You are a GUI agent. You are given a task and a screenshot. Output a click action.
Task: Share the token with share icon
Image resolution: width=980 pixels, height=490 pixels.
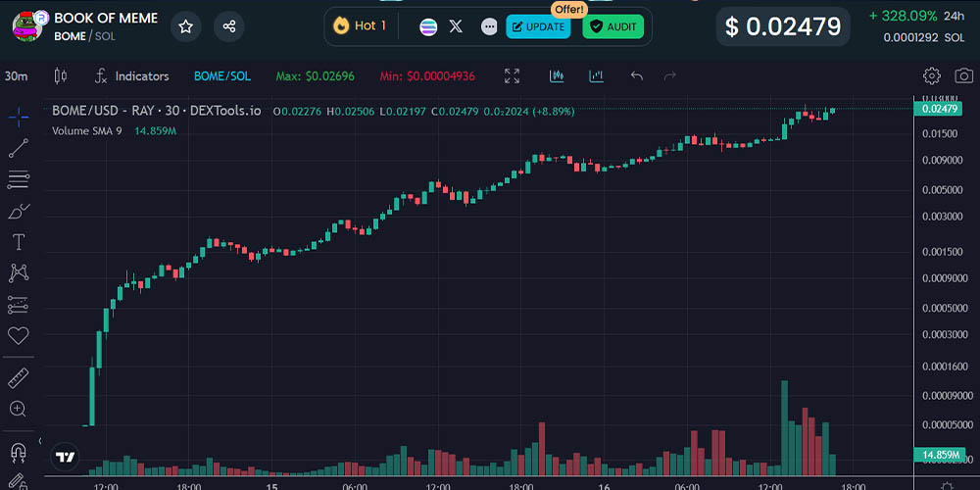228,26
